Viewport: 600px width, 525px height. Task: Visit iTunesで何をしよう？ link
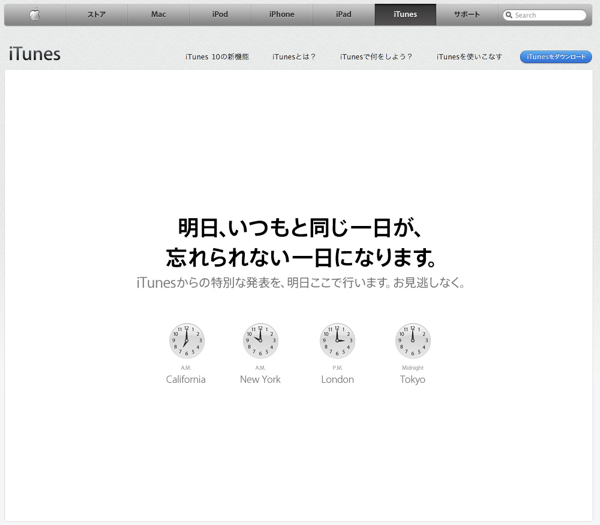click(x=376, y=57)
